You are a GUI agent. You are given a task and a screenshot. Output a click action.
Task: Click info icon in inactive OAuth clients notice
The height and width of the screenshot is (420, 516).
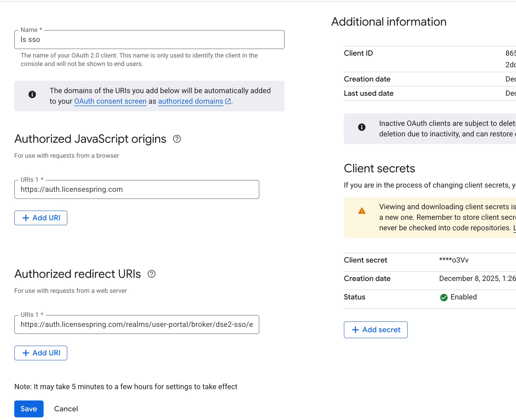(x=362, y=127)
